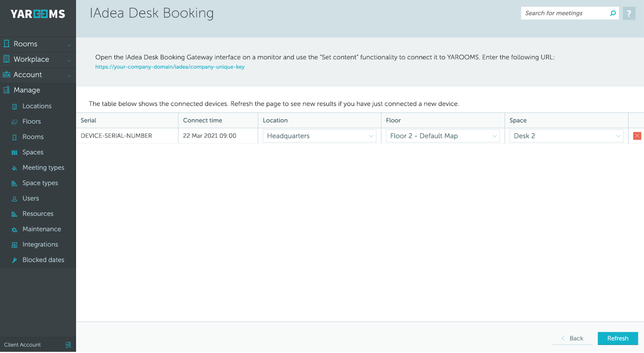644x353 pixels.
Task: Click the Spaces grid icon
Action: click(15, 153)
